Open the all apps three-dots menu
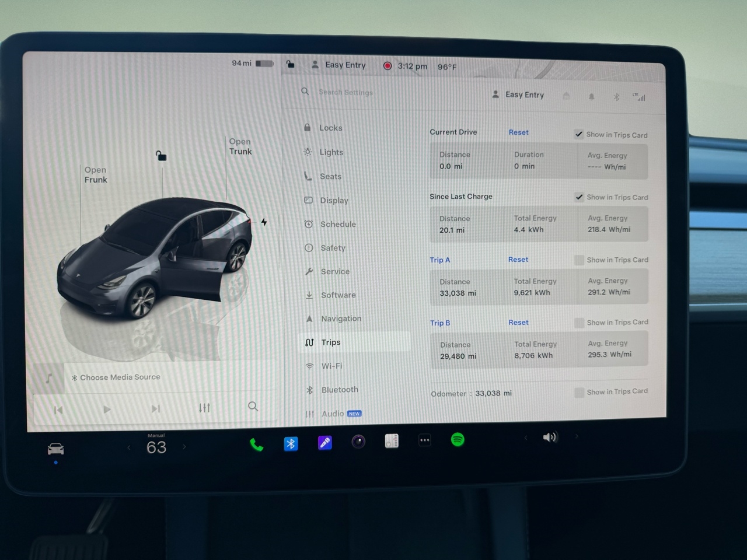The image size is (747, 560). pos(425,440)
